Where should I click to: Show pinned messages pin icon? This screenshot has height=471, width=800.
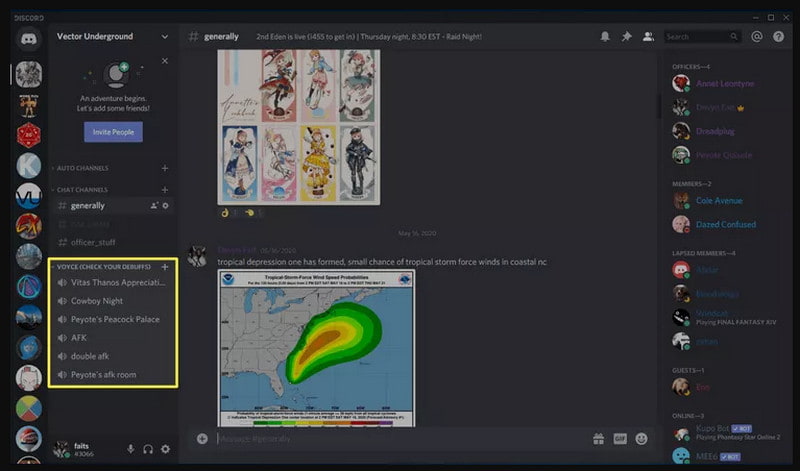coord(627,37)
